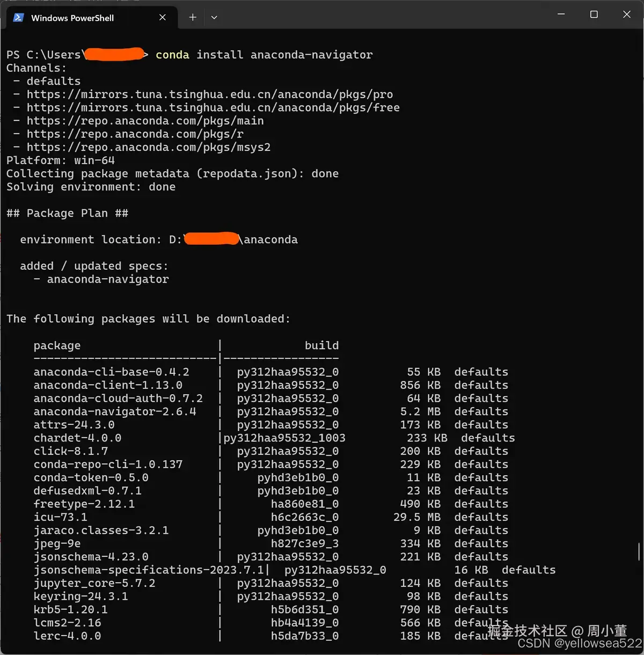Click 'h827c3e9_3' build string
The height and width of the screenshot is (655, 644).
(304, 543)
